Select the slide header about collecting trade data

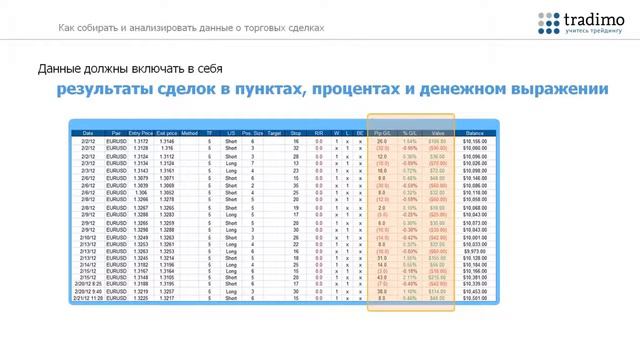point(191,28)
